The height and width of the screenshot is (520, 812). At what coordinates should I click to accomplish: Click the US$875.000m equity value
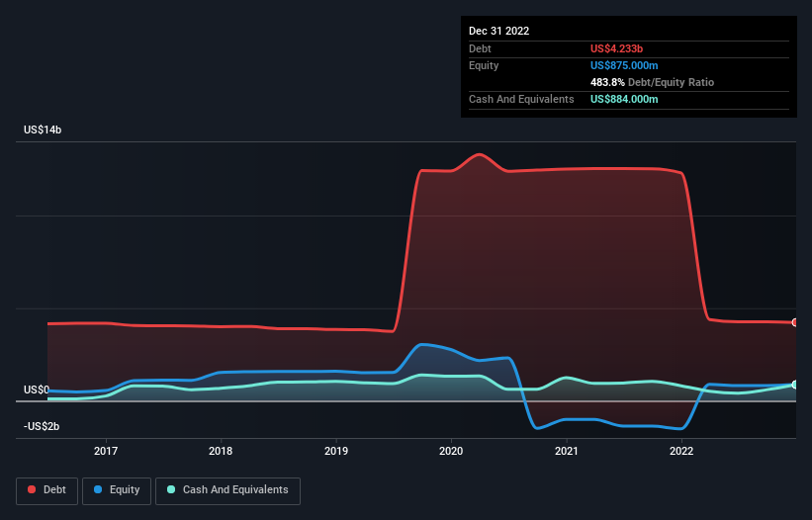point(624,65)
